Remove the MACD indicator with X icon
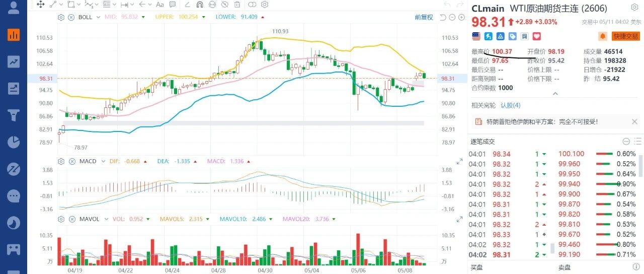This screenshot has height=274, width=644. [71, 161]
